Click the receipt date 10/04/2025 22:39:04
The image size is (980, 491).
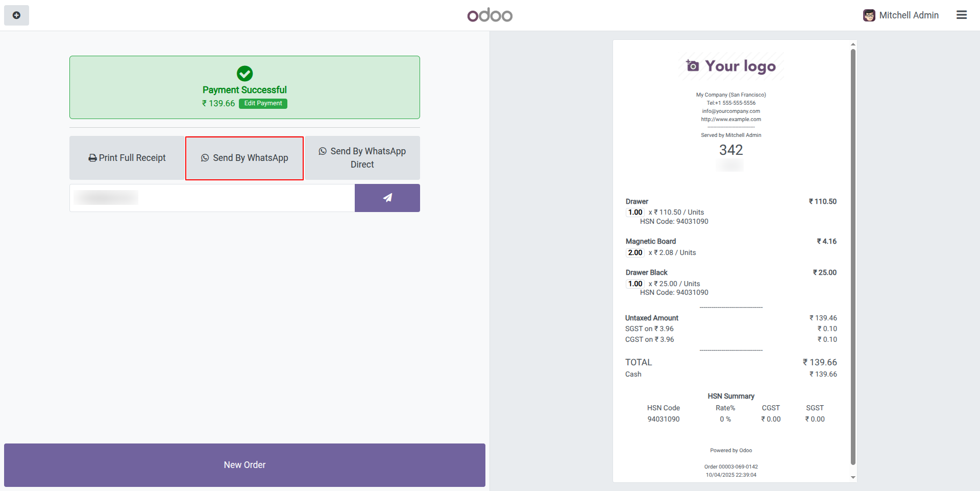click(x=731, y=475)
